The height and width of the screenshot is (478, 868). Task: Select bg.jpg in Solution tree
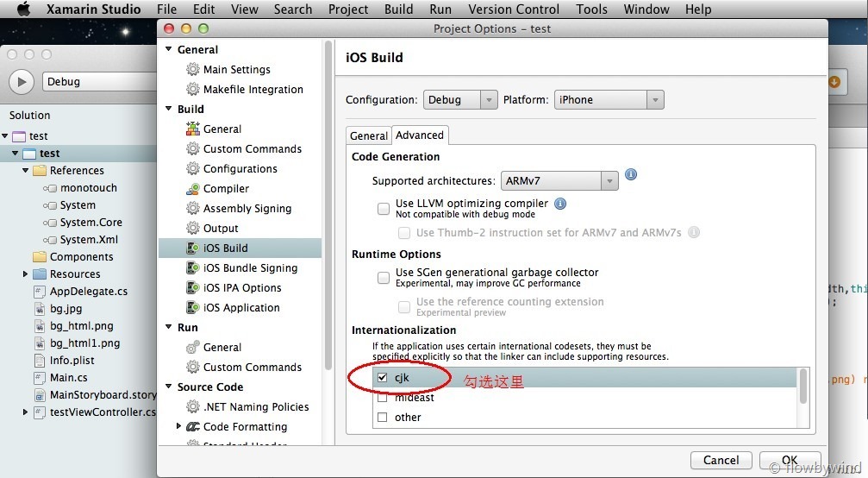pos(66,309)
